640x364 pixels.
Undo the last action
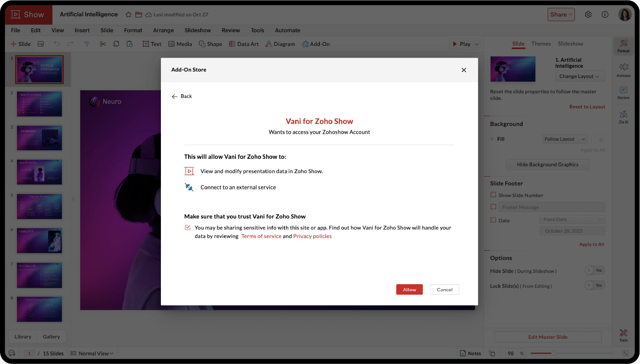click(57, 44)
